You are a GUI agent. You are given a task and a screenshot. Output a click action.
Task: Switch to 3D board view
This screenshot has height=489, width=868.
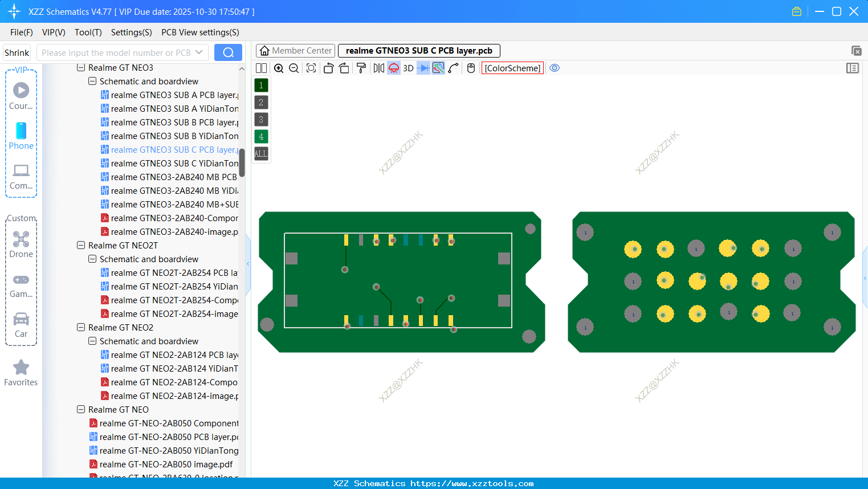click(x=408, y=68)
